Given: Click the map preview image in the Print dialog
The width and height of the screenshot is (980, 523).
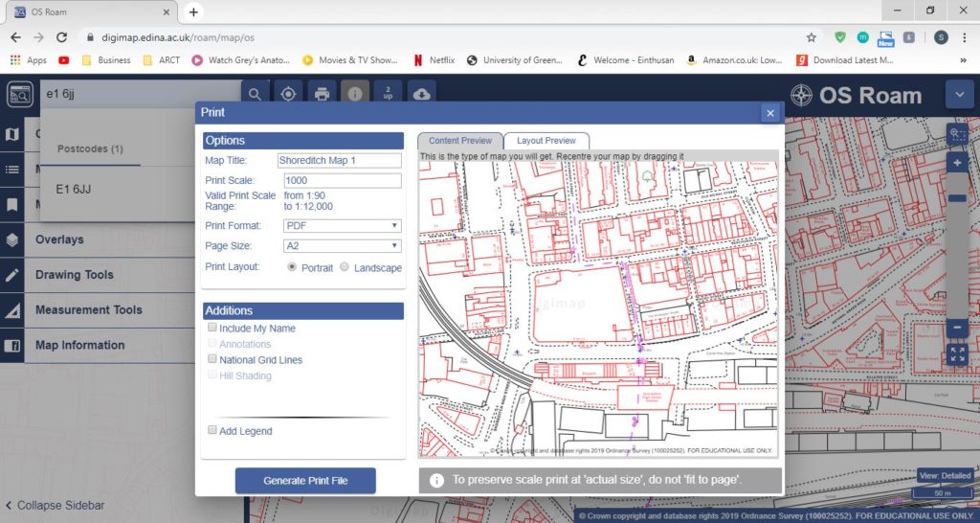Looking at the screenshot, I should pyautogui.click(x=598, y=309).
